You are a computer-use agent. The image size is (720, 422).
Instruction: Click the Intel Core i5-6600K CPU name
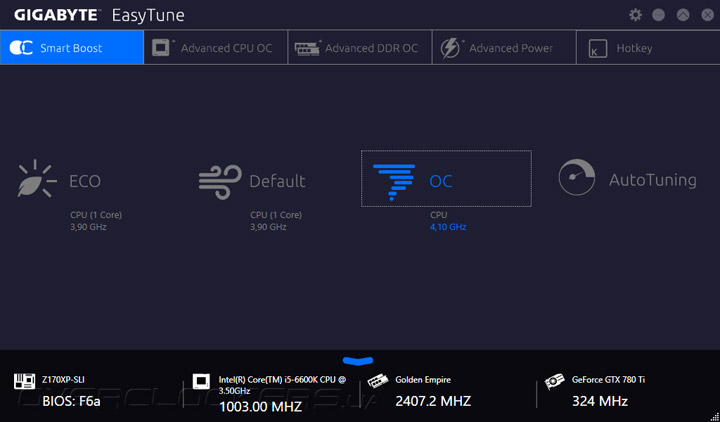click(x=282, y=385)
